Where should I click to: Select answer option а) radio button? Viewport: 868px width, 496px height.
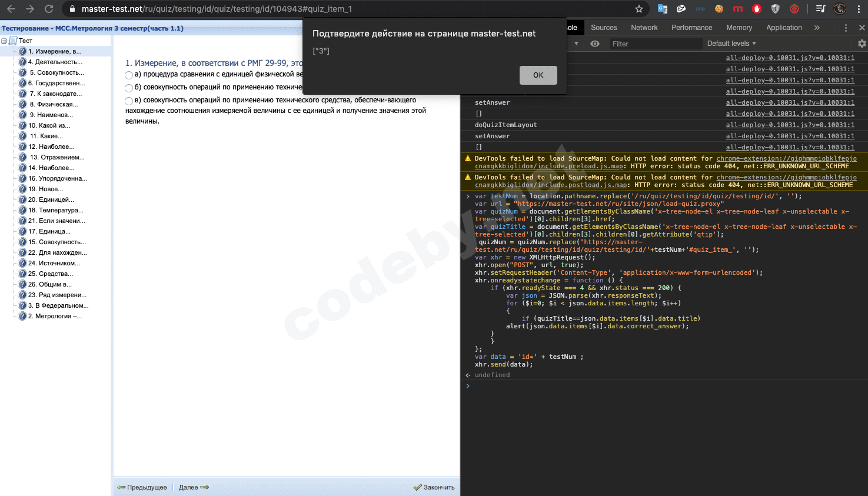[x=129, y=75]
